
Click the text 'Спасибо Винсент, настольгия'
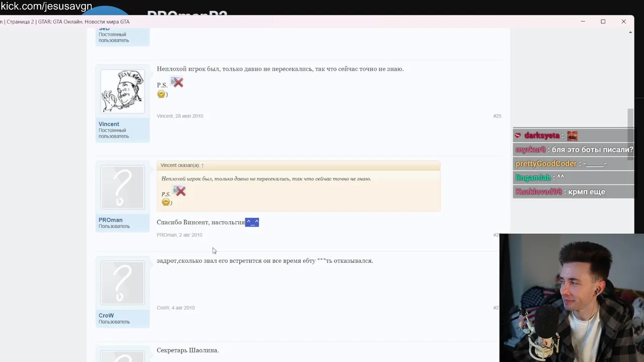click(200, 222)
